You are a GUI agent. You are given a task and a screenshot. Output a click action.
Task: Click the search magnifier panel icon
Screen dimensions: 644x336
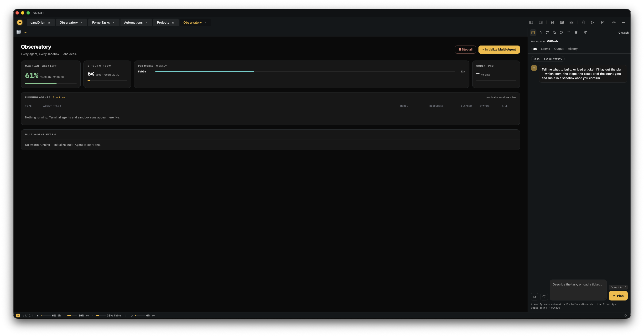click(555, 33)
